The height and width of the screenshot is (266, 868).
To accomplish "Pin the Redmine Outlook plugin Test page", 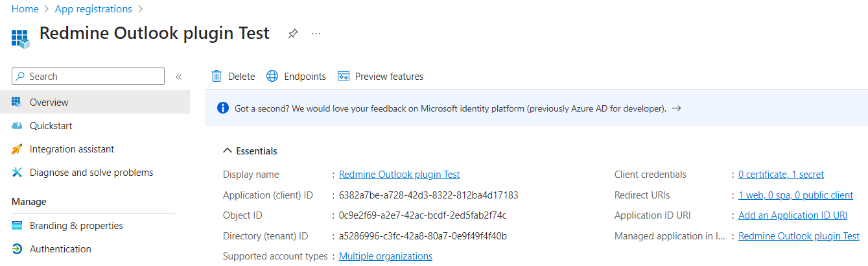I will (x=292, y=34).
